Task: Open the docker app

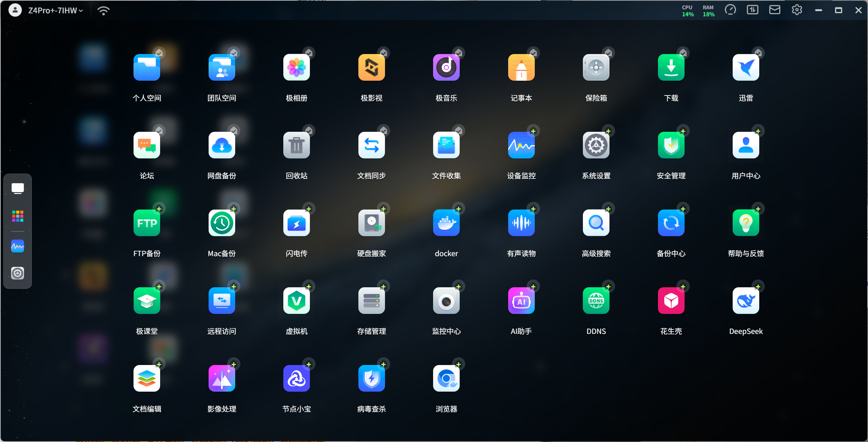Action: [x=446, y=223]
